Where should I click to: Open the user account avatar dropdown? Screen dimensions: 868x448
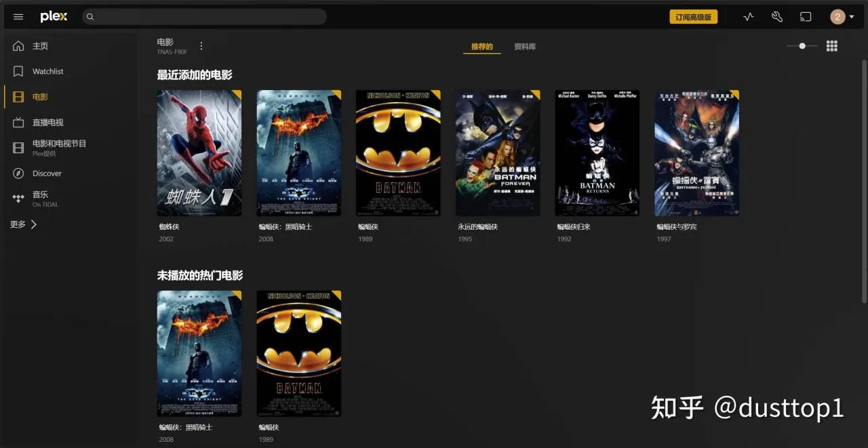point(842,17)
